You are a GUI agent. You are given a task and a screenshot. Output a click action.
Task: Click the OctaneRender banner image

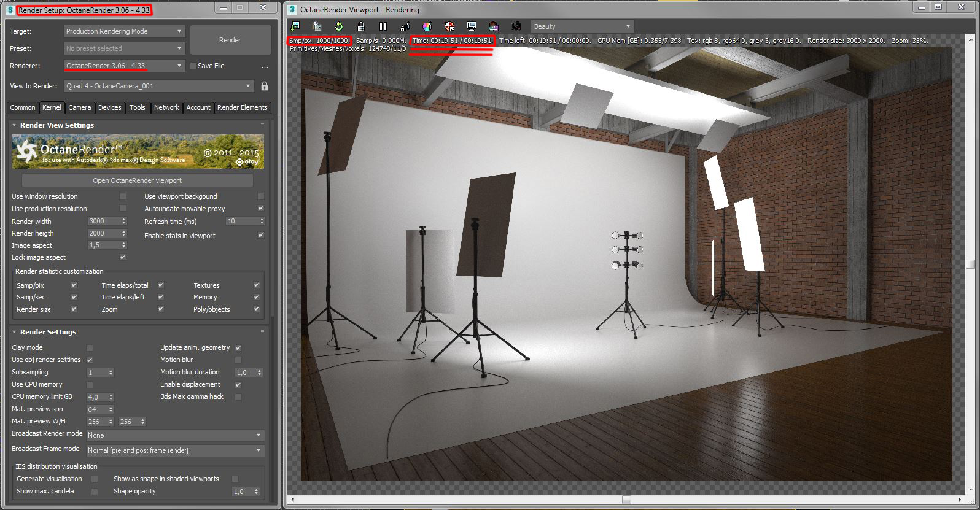138,152
